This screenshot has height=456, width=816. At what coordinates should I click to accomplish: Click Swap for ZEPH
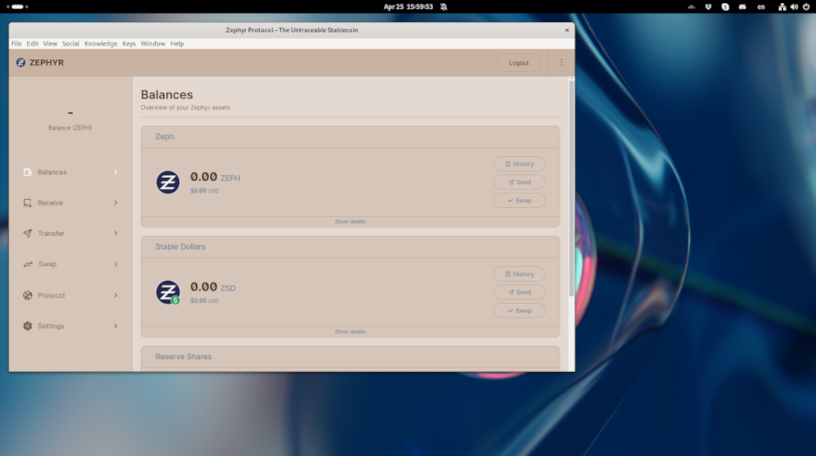[x=519, y=200]
